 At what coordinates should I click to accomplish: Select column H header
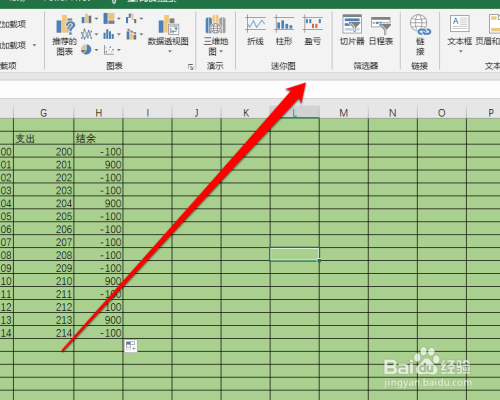[x=98, y=113]
